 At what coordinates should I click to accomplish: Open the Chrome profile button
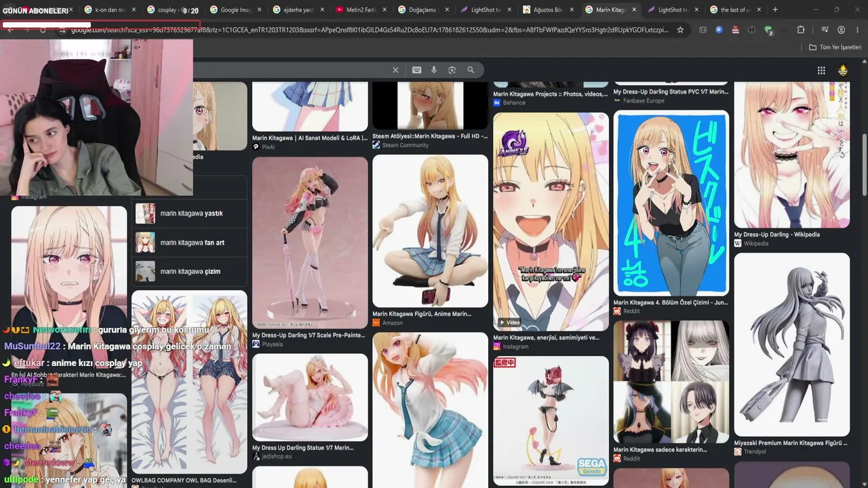(x=842, y=30)
